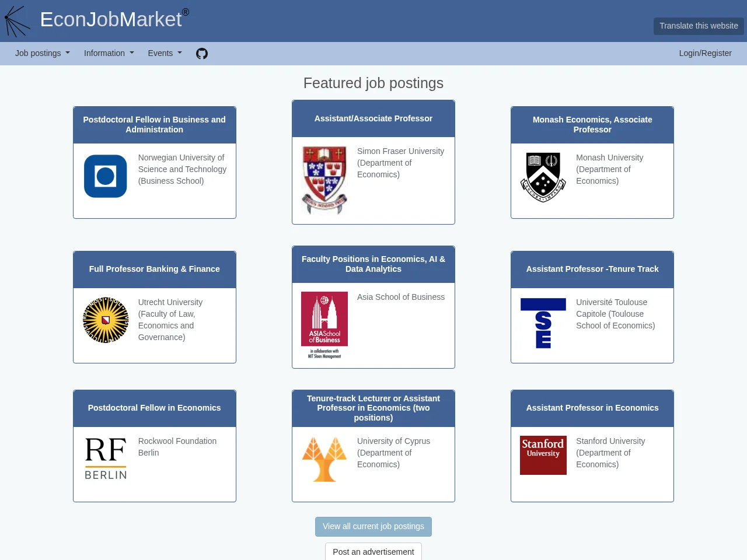Open Full Professor Banking & Finance posting
The height and width of the screenshot is (560, 747).
click(x=155, y=269)
